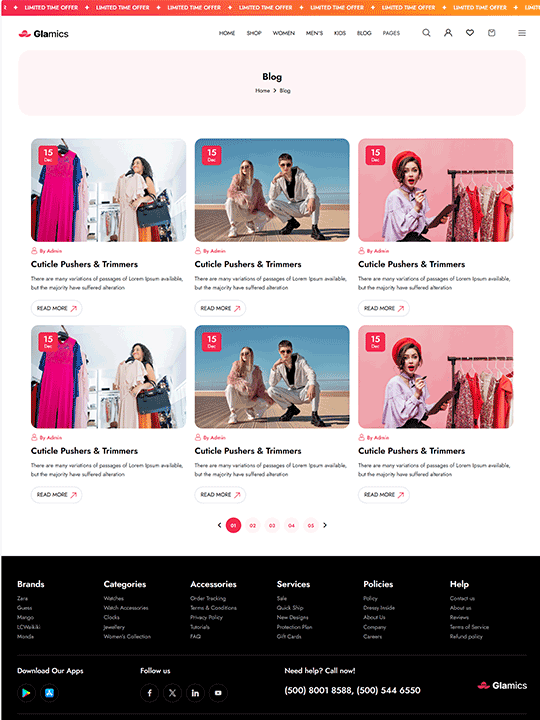This screenshot has height=720, width=540.
Task: Click the previous page pagination arrow
Action: pos(219,525)
